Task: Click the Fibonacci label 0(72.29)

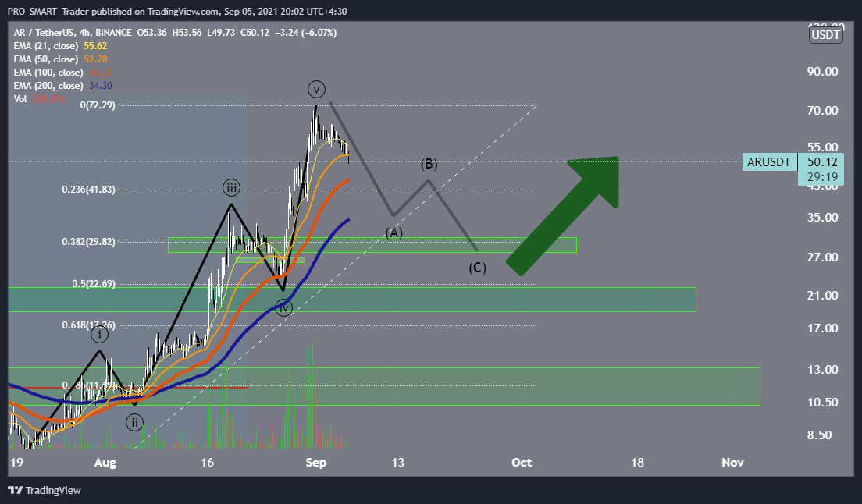Action: point(98,105)
